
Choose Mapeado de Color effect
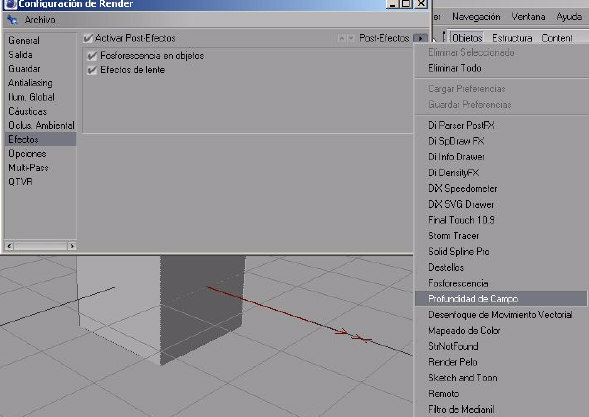click(x=464, y=330)
